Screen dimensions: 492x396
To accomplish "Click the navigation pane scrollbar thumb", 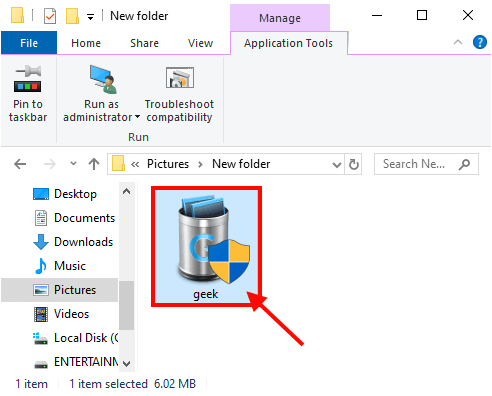I will coord(126,305).
